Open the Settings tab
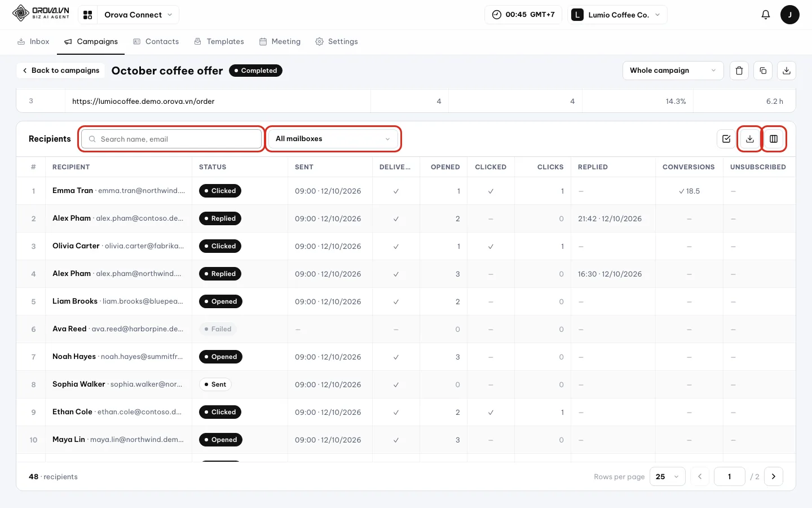 (x=337, y=42)
